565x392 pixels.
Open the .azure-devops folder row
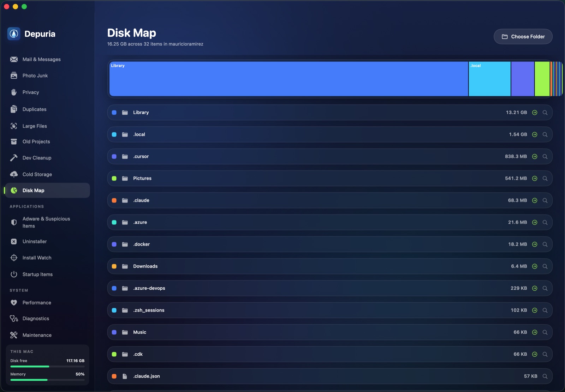click(x=329, y=288)
